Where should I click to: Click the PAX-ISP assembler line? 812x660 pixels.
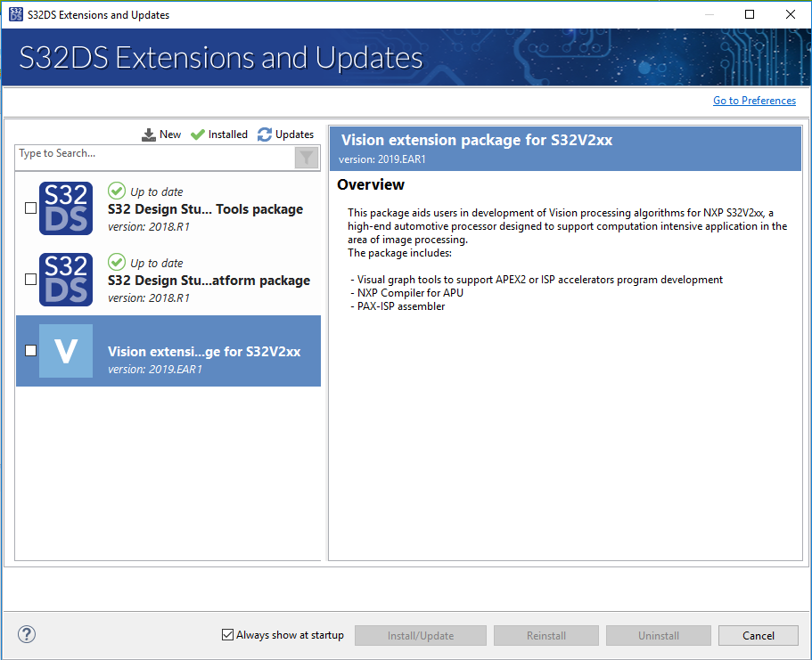[x=398, y=306]
